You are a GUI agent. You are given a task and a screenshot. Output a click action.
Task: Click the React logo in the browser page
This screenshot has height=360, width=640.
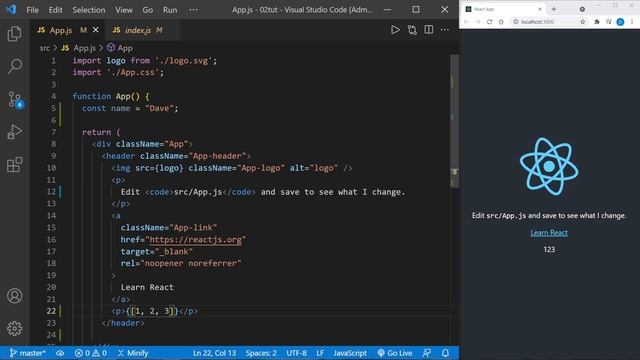[x=549, y=166]
